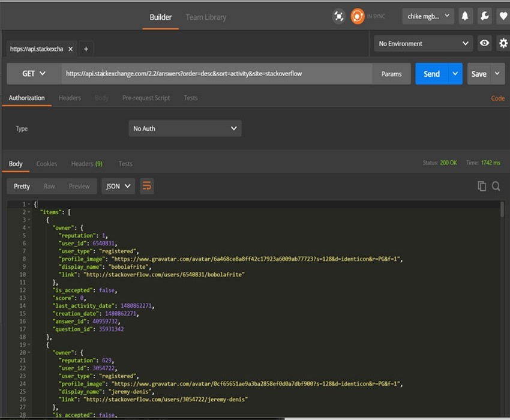510x420 pixels.
Task: Click the orange sync status icon
Action: coord(357,16)
